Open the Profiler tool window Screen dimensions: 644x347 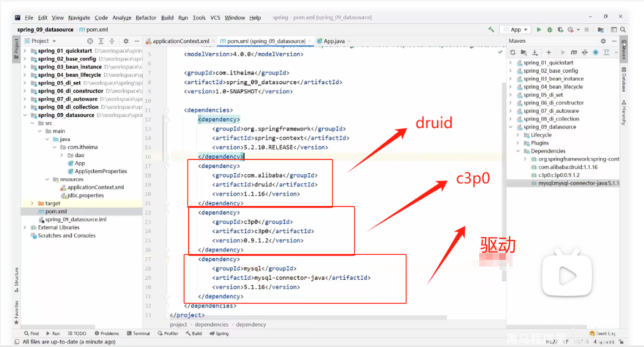(168, 334)
